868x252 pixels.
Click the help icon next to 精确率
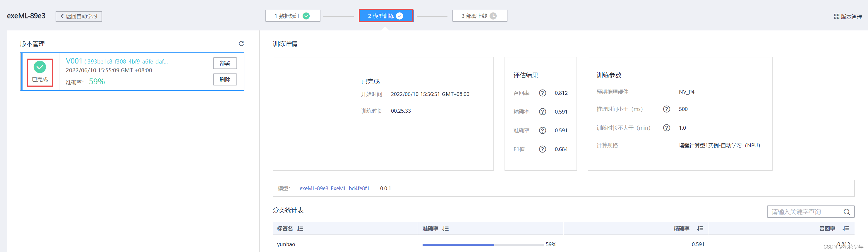tap(543, 112)
